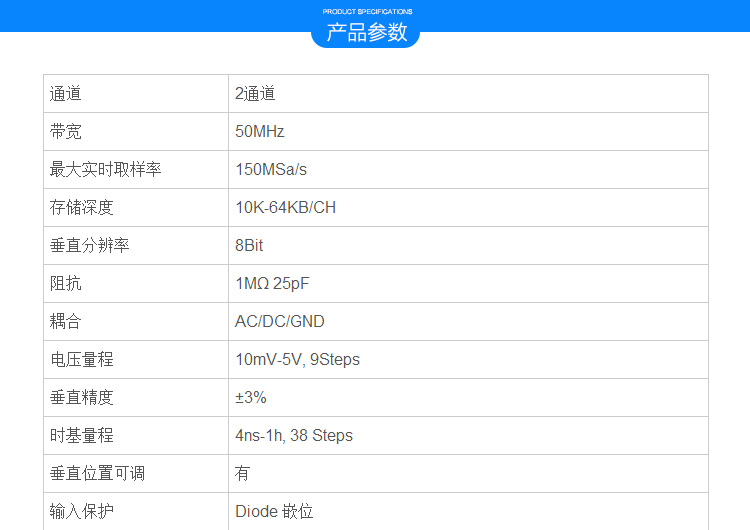Select the 垂直位置可调 label cell
The image size is (750, 530).
coord(97,474)
